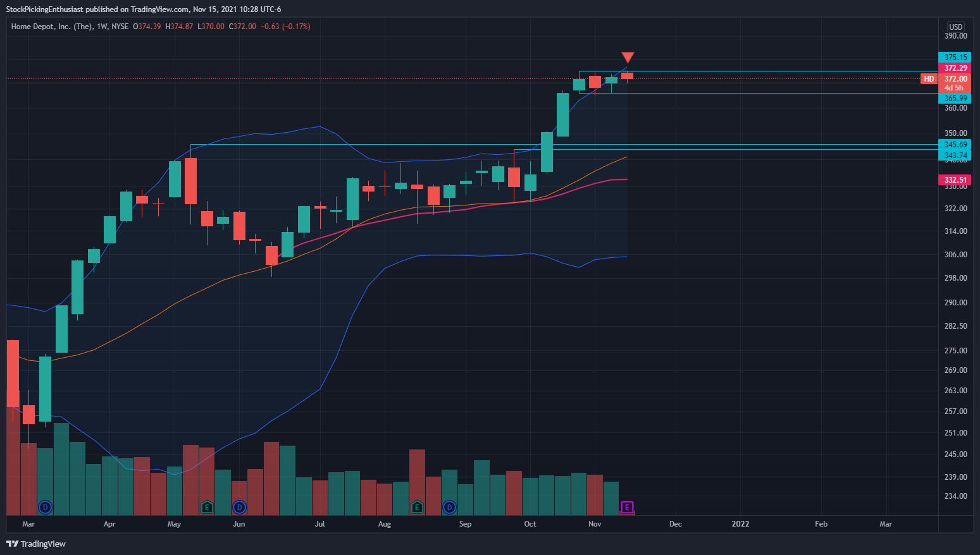
Task: Click the TradingView logo
Action: pos(36,544)
